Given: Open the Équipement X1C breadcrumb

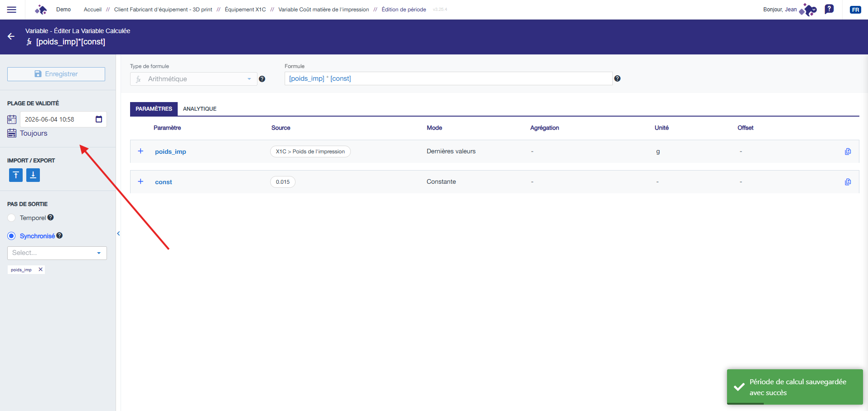Looking at the screenshot, I should point(245,10).
